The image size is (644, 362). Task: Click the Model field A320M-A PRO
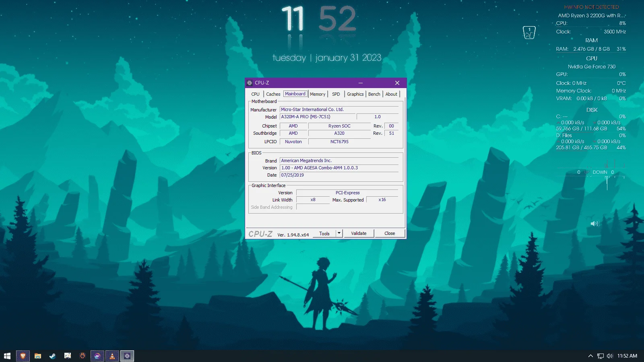click(318, 117)
